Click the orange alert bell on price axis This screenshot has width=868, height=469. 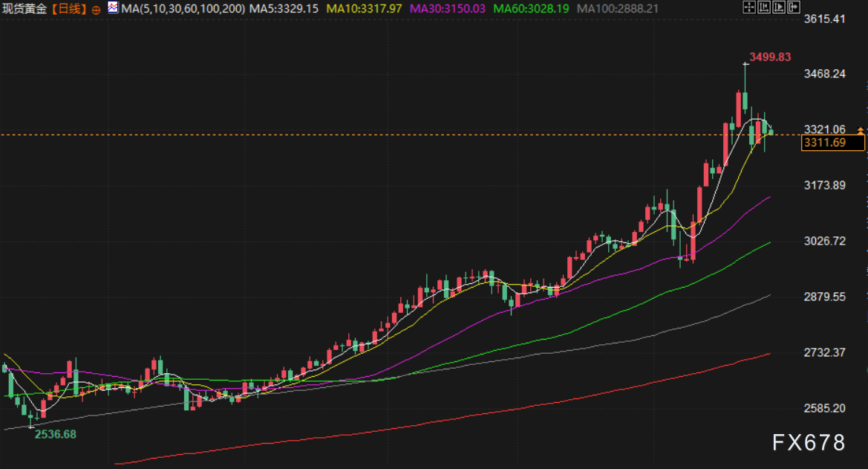(861, 130)
